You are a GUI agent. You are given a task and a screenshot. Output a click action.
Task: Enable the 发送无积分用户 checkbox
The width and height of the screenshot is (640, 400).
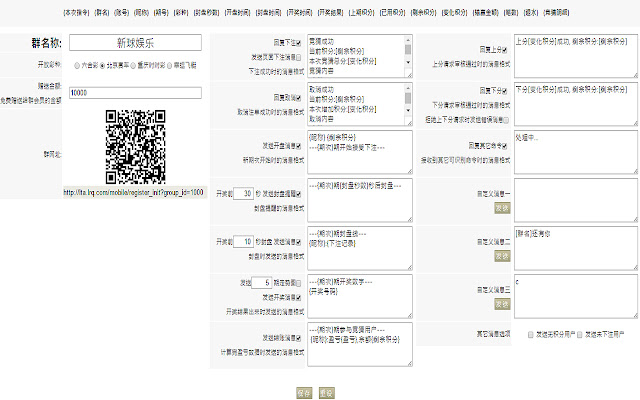pyautogui.click(x=531, y=335)
